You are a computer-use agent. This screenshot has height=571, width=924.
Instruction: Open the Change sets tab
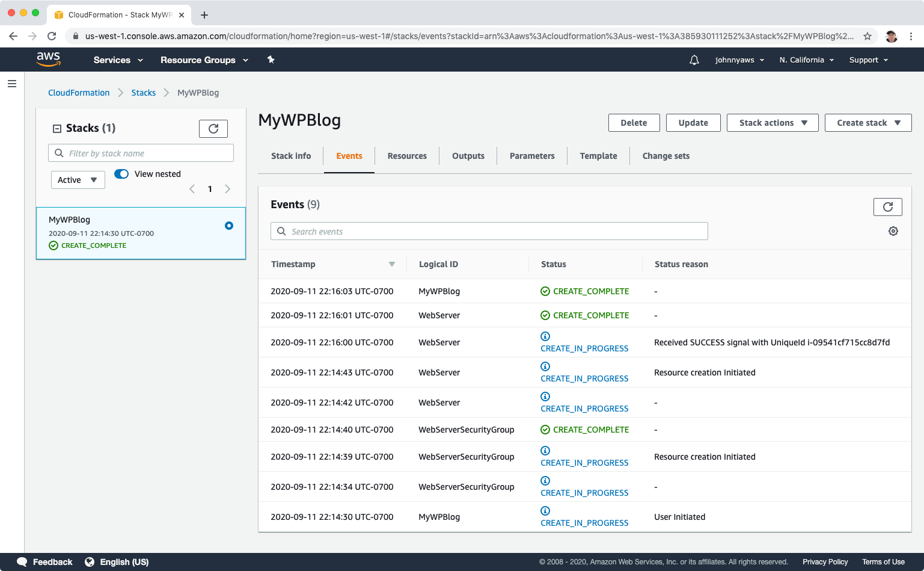point(666,156)
